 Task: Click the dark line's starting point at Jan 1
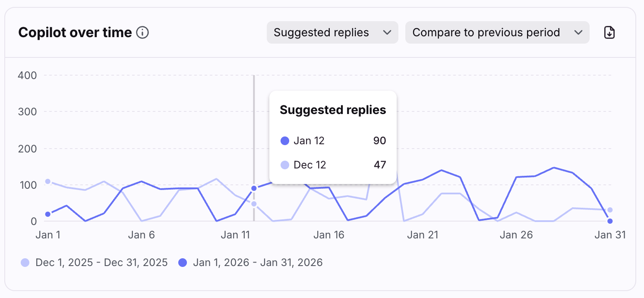coord(48,214)
